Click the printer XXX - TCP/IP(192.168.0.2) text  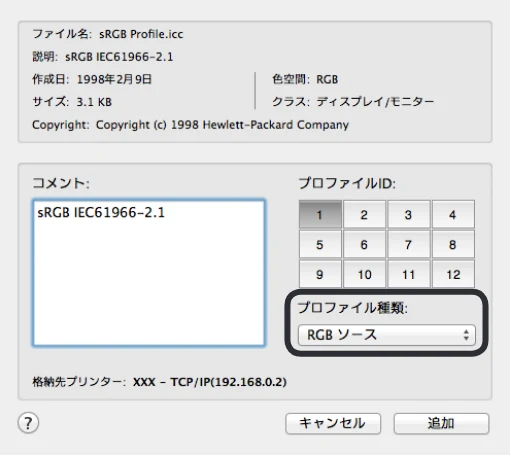[x=210, y=382]
